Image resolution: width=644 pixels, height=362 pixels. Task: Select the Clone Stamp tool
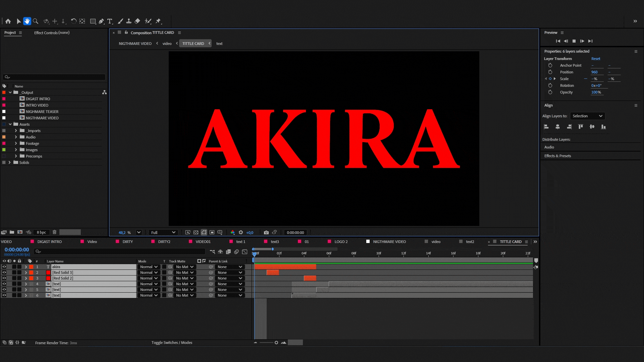tap(129, 21)
